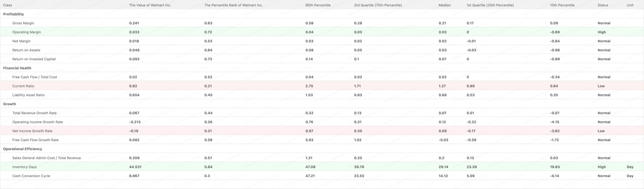Click the High status of Operating Margin

601,32
